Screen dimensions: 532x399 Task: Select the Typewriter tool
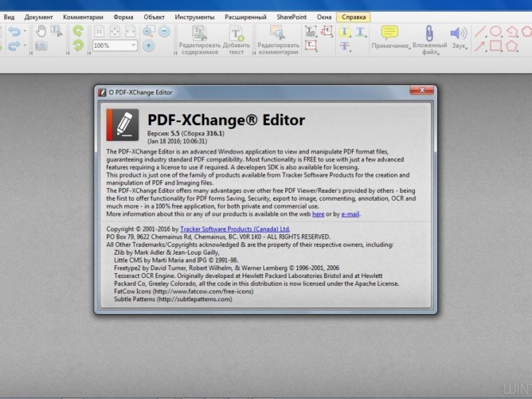click(311, 31)
